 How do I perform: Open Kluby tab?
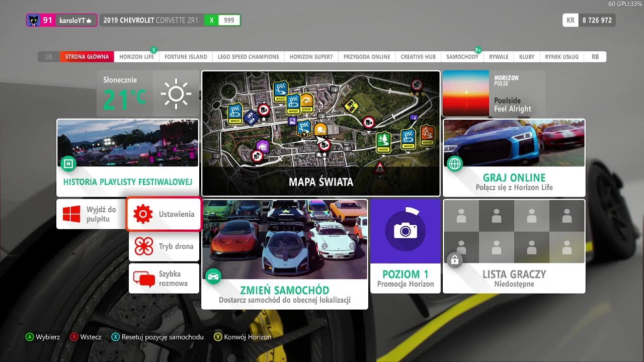point(527,57)
